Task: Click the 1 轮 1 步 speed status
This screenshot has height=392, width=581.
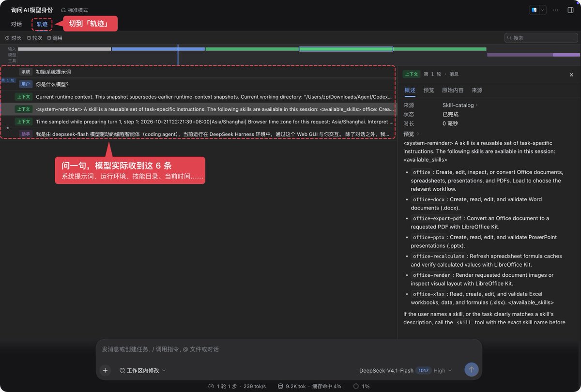Action: pyautogui.click(x=237, y=386)
